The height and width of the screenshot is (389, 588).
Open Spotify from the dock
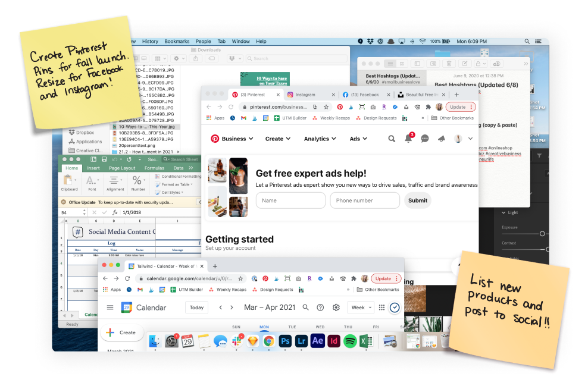point(350,341)
